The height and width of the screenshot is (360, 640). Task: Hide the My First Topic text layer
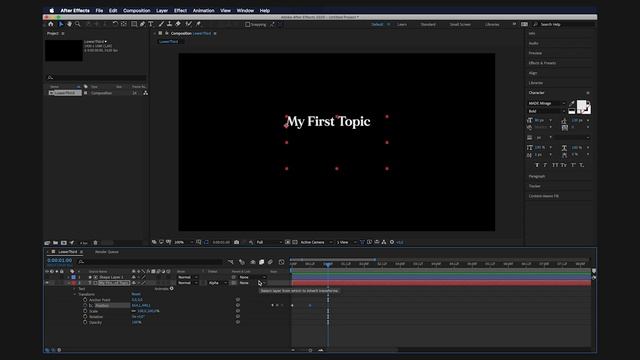click(47, 282)
